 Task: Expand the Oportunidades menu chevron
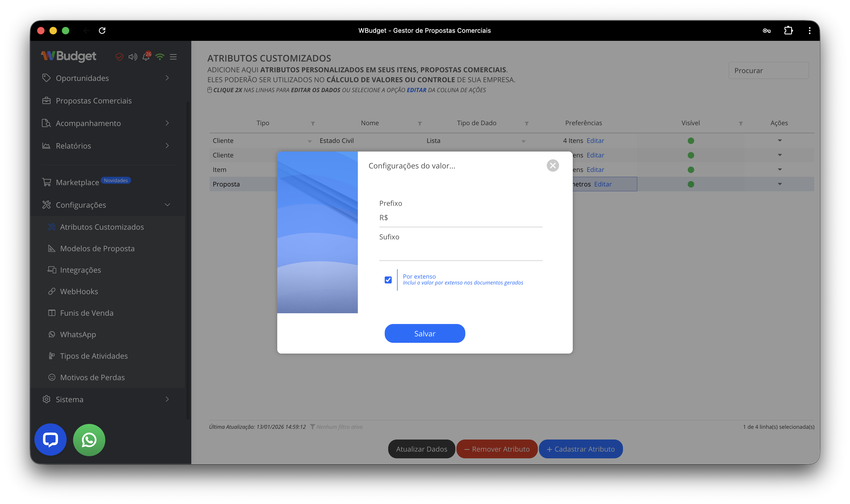[x=167, y=78]
